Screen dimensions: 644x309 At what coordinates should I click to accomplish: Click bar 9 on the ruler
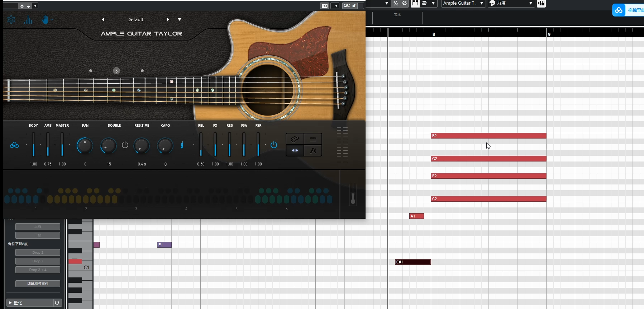[549, 34]
